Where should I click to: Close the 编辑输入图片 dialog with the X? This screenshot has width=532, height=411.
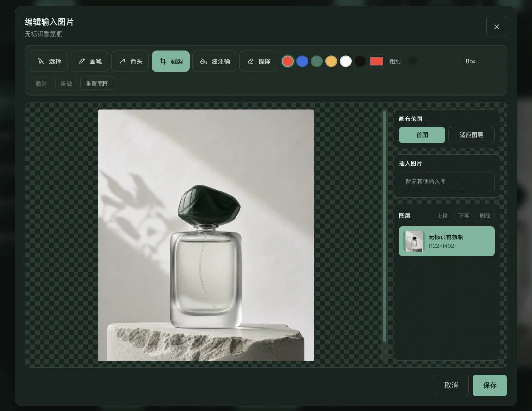[496, 27]
